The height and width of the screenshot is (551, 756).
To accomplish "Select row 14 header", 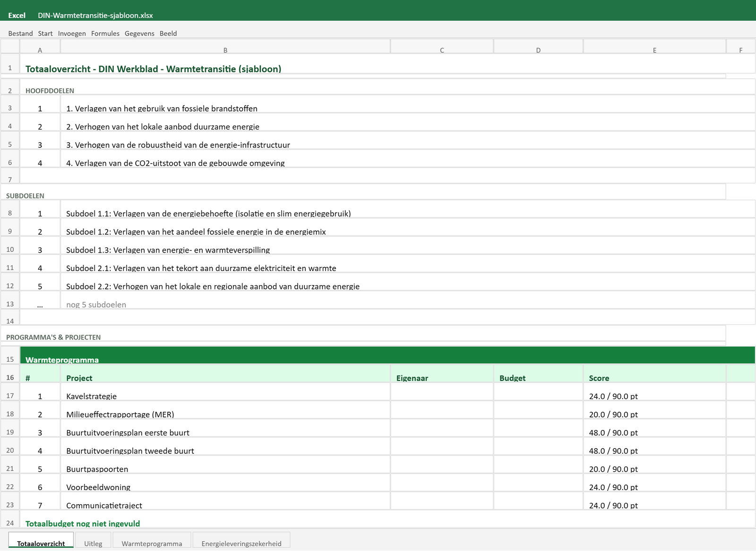I will click(10, 317).
